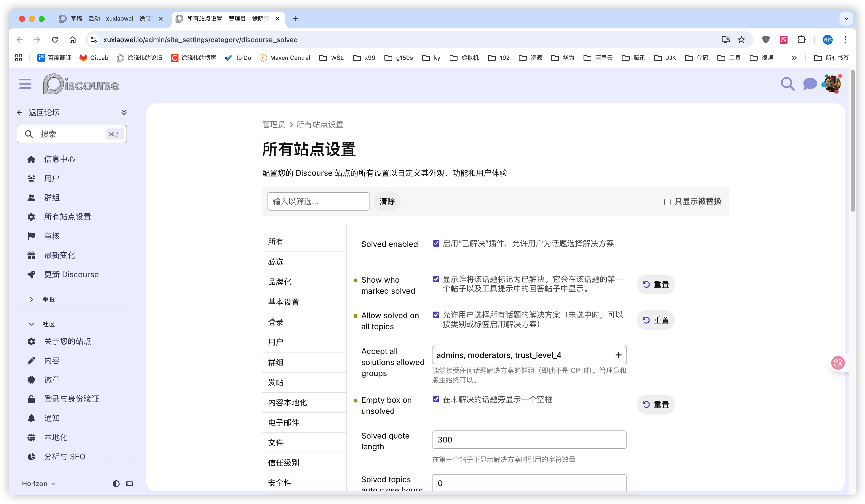Open the chat bubble icon in header
The height and width of the screenshot is (504, 865).
[809, 84]
